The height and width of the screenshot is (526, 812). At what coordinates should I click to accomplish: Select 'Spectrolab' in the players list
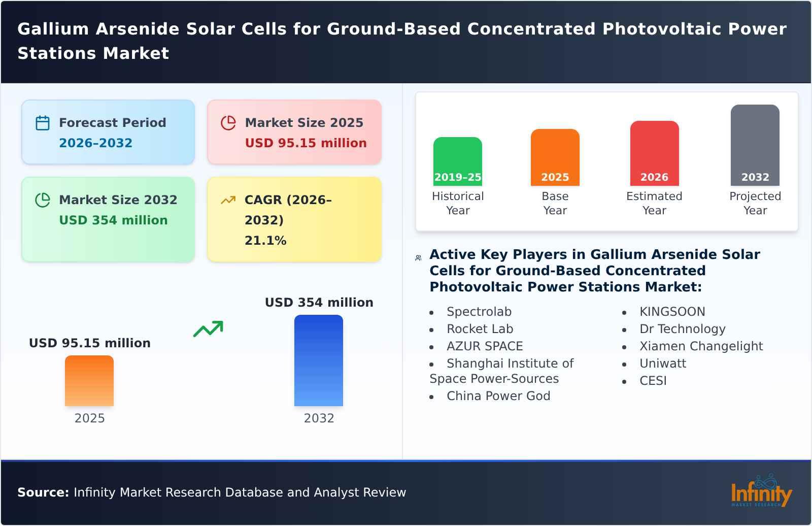pos(479,312)
